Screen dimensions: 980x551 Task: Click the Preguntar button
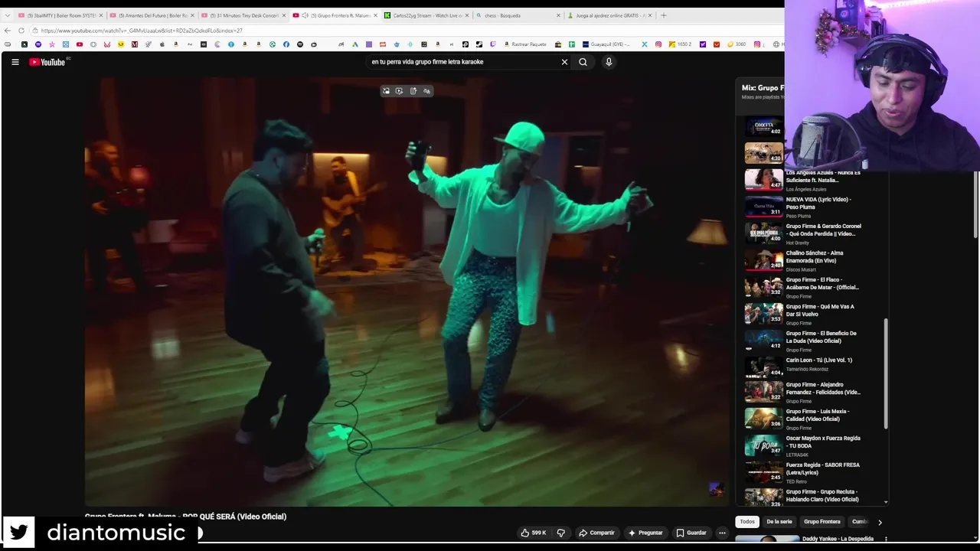pyautogui.click(x=645, y=533)
